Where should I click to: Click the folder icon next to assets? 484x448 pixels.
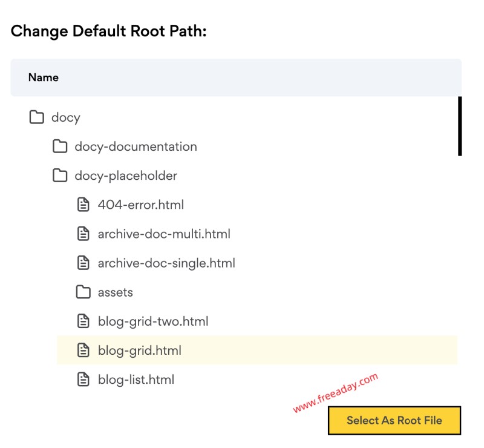tap(82, 292)
